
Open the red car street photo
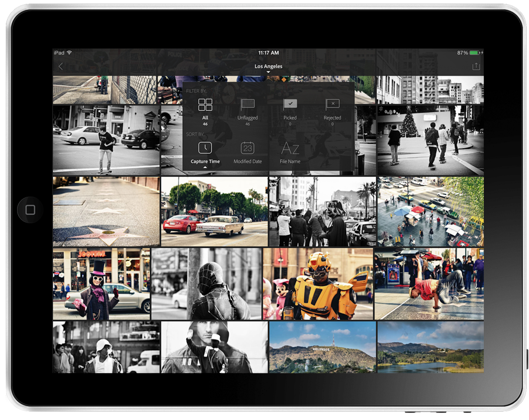tap(215, 211)
